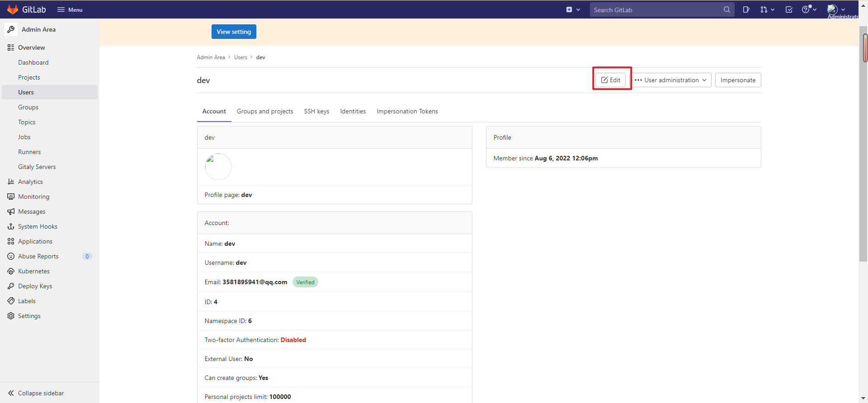Open the dev profile page link

coord(246,195)
